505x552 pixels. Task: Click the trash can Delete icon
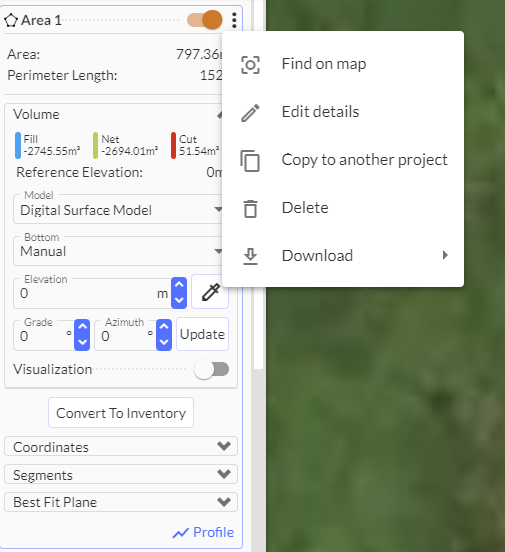[x=250, y=209]
